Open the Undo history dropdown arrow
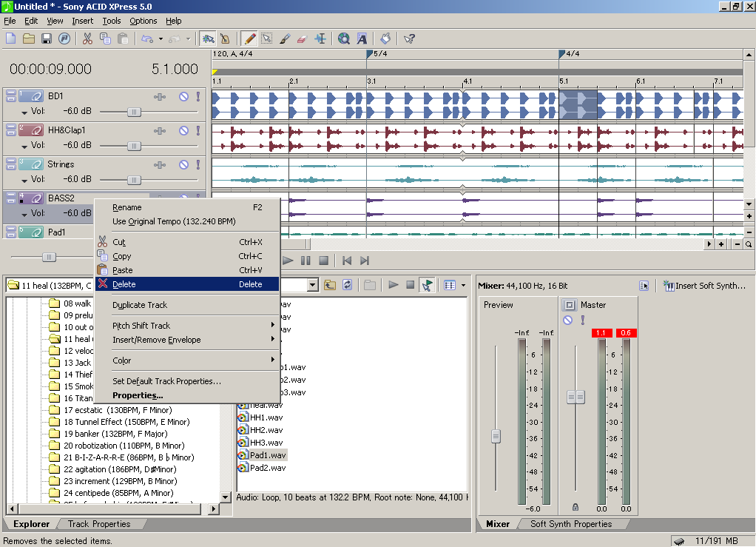 pos(161,38)
